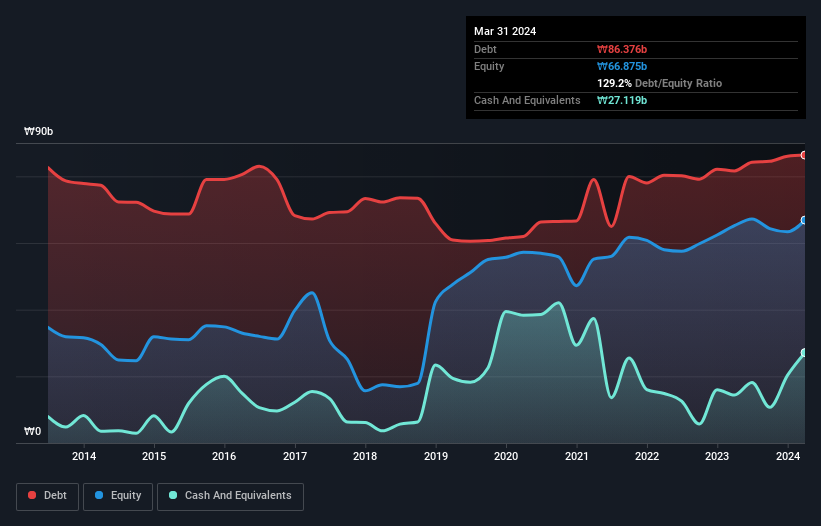
Task: Click the Mar 31 2024 tooltip date
Action: coord(505,31)
